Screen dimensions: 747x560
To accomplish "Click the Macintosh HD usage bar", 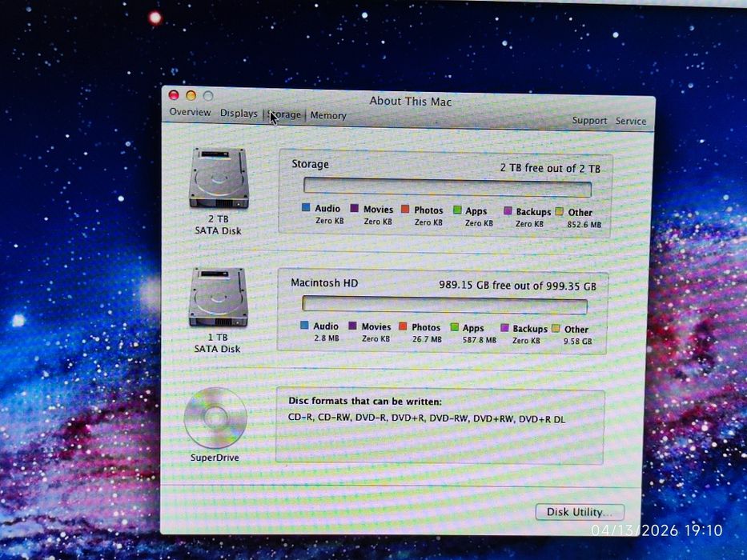I will coord(444,306).
